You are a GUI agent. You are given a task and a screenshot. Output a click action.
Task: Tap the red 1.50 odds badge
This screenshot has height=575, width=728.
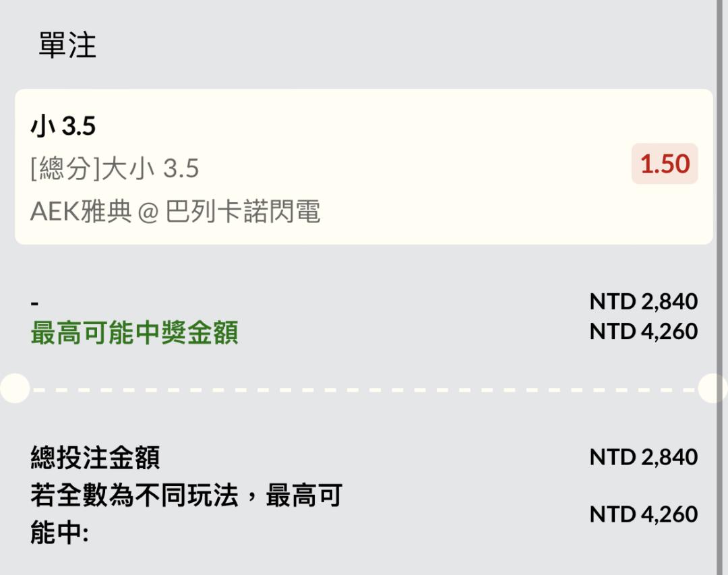point(665,164)
